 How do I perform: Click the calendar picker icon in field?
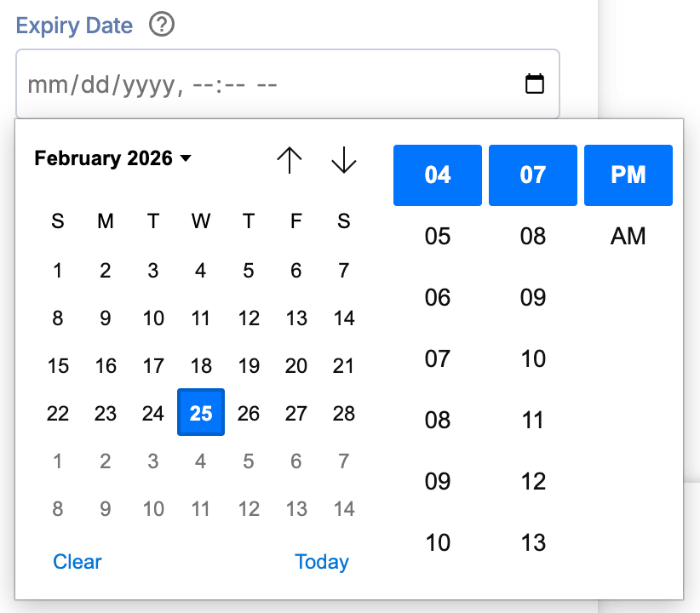[x=535, y=84]
